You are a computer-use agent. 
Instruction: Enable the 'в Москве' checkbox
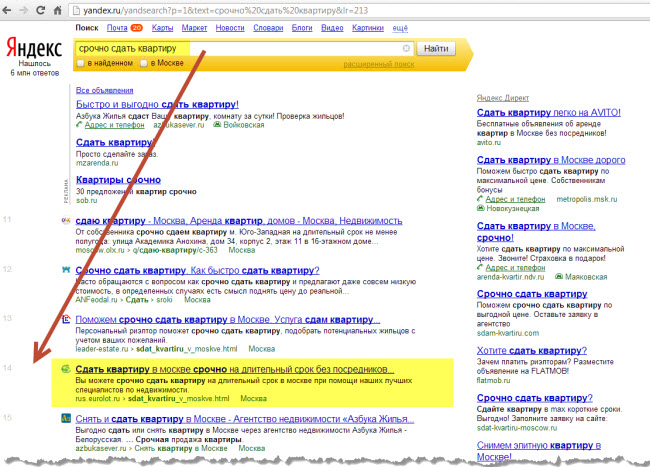[144, 63]
